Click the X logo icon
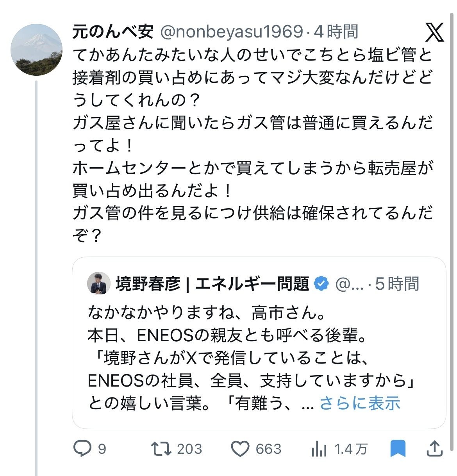Viewport: 457px width, 476px height. coord(434,32)
